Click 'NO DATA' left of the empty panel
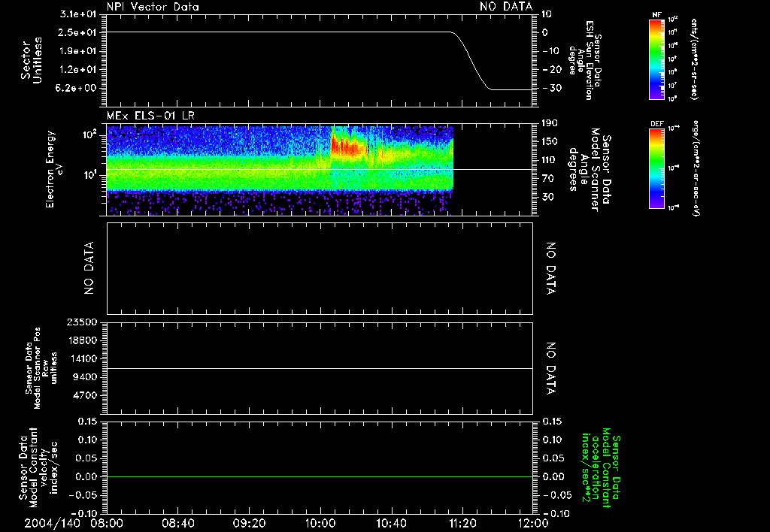The height and width of the screenshot is (532, 770). [x=89, y=268]
